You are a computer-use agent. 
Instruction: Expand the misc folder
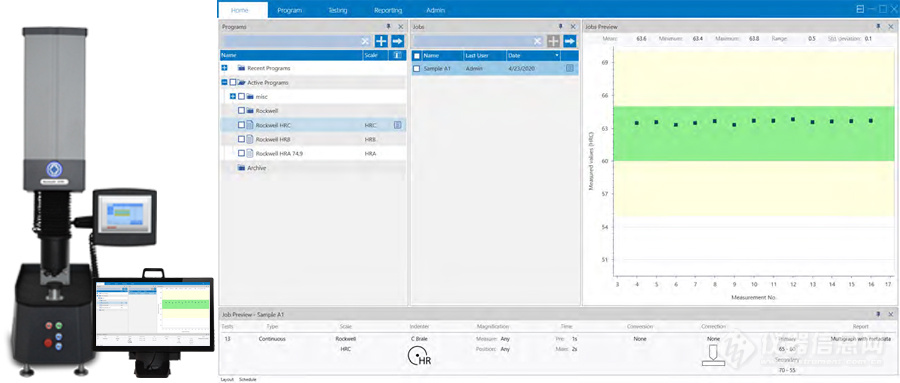tap(233, 96)
